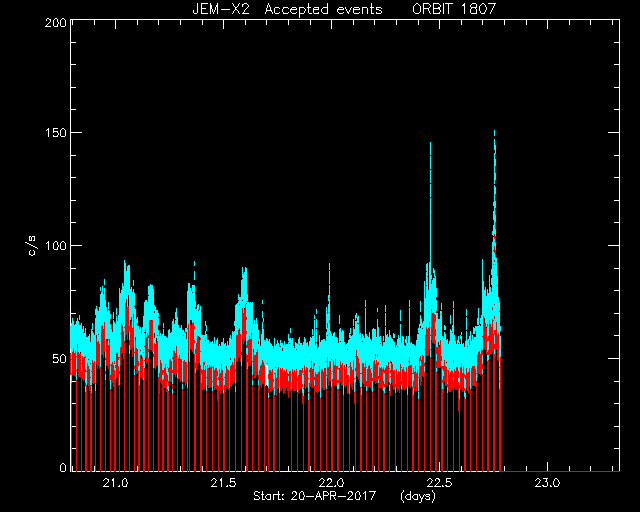Click the y-axis label '100'
This screenshot has width=640, height=512.
[x=56, y=245]
